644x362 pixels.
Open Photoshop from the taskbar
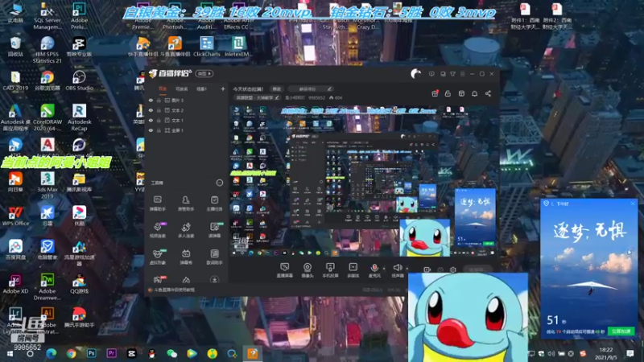point(91,353)
